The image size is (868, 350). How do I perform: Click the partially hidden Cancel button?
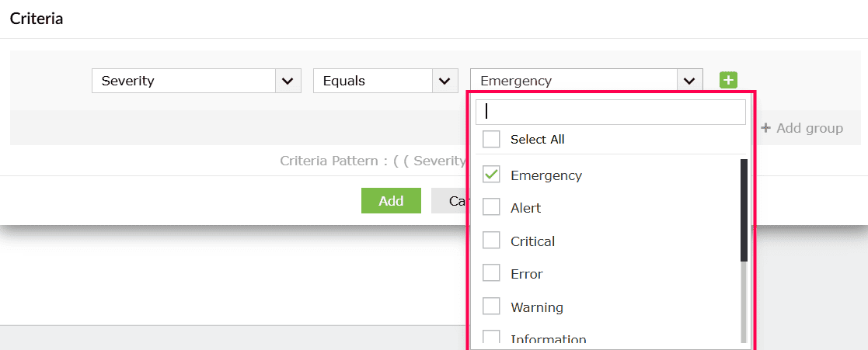tap(449, 201)
